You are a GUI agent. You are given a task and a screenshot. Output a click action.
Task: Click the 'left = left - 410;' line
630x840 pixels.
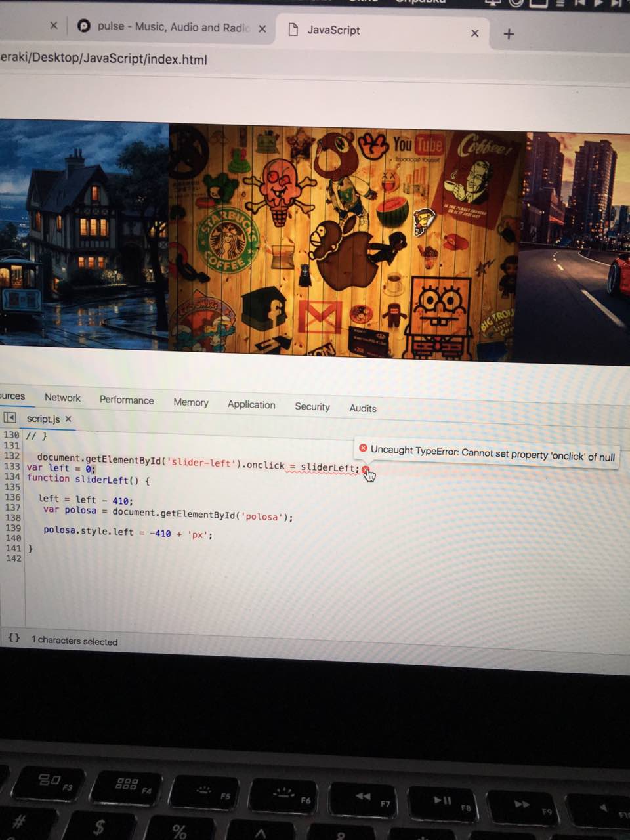(85, 500)
